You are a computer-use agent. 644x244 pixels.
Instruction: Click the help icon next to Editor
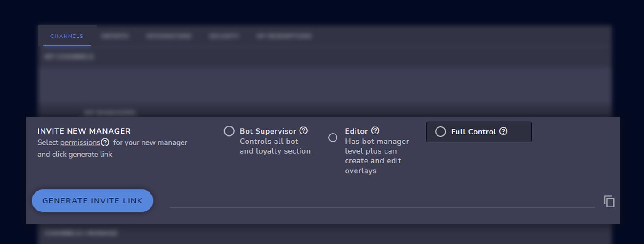(x=375, y=131)
